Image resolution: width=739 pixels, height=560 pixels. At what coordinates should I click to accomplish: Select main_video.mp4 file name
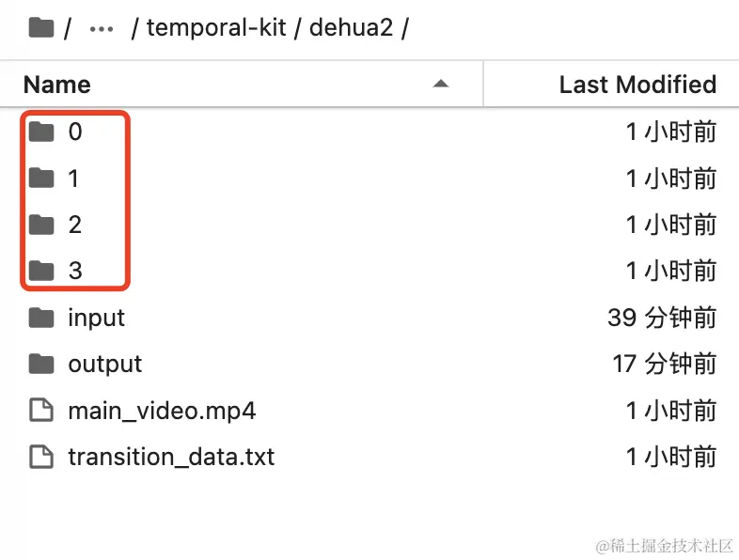(x=162, y=412)
